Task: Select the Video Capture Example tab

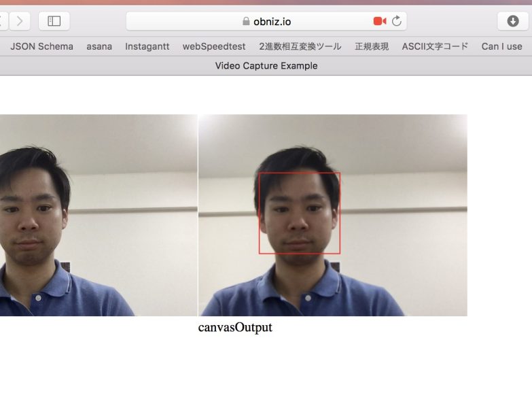Action: pyautogui.click(x=266, y=66)
